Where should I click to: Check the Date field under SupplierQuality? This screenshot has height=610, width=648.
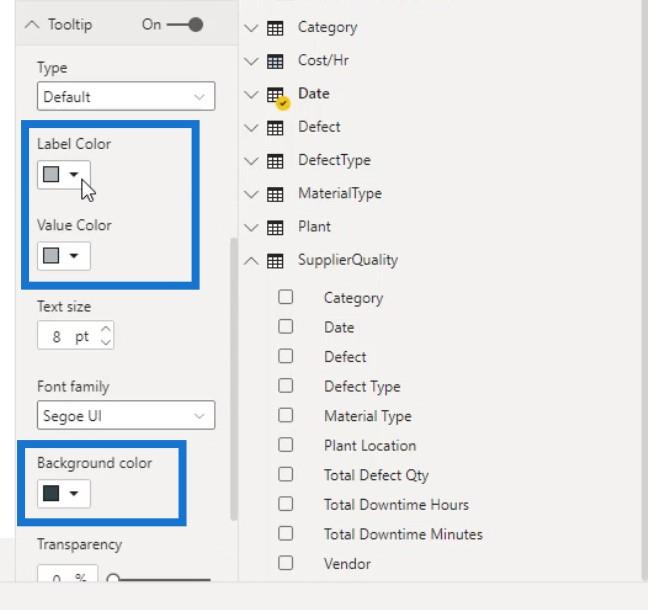click(x=286, y=326)
